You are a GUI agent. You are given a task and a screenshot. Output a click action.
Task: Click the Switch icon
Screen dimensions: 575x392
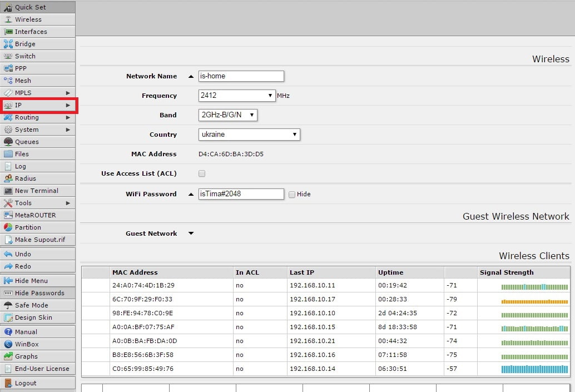click(8, 56)
